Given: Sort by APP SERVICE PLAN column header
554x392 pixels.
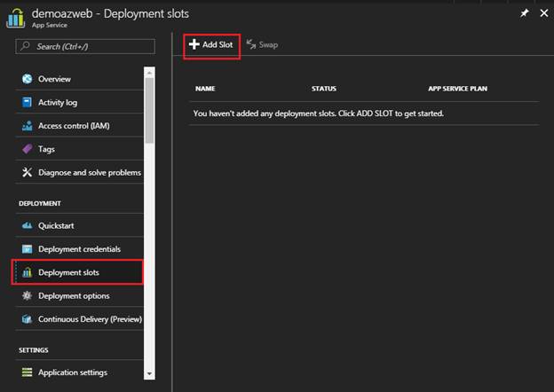Looking at the screenshot, I should [457, 89].
